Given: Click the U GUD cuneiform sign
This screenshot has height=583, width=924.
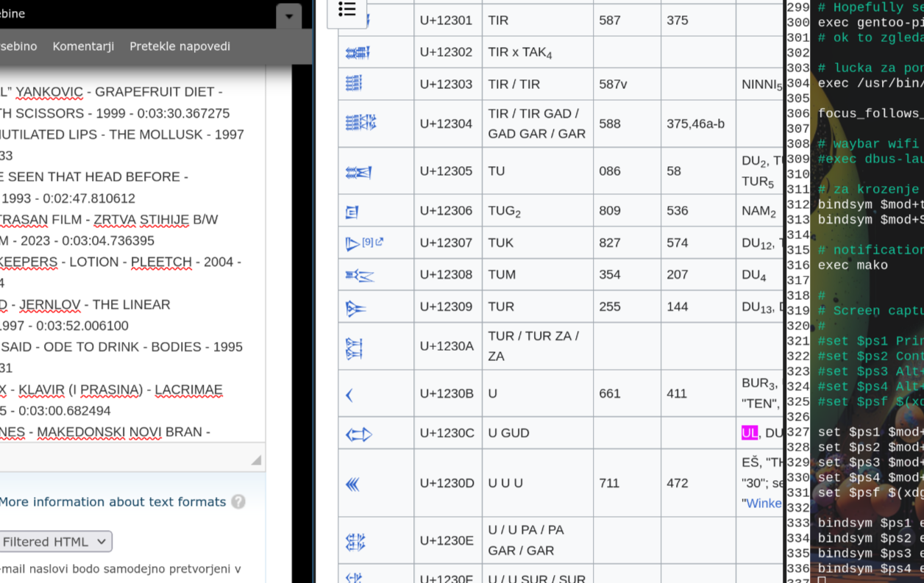Looking at the screenshot, I should [x=358, y=434].
